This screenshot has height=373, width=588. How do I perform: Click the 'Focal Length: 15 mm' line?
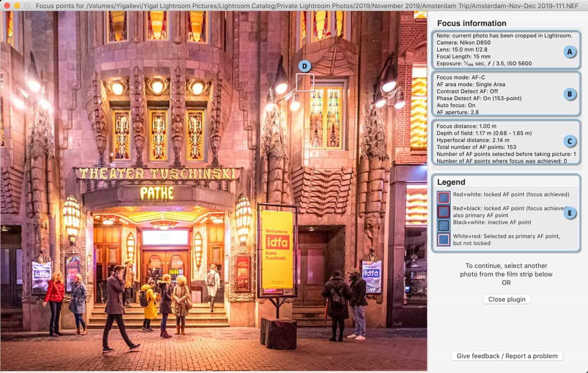click(463, 56)
